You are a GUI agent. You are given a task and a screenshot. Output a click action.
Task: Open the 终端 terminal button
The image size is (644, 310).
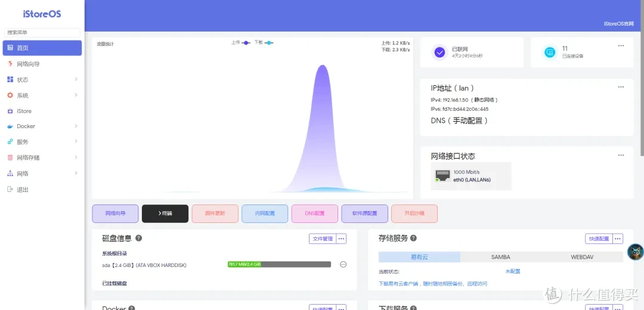(165, 213)
